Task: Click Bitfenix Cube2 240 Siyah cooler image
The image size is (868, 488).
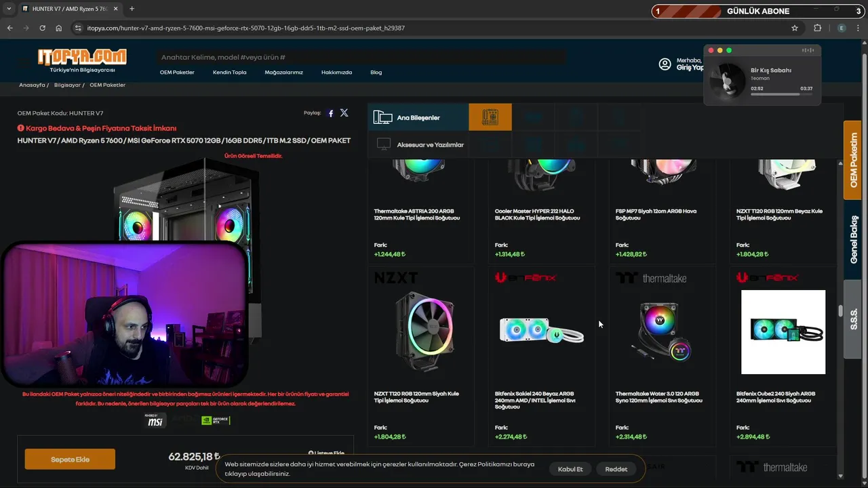Action: pos(783,332)
